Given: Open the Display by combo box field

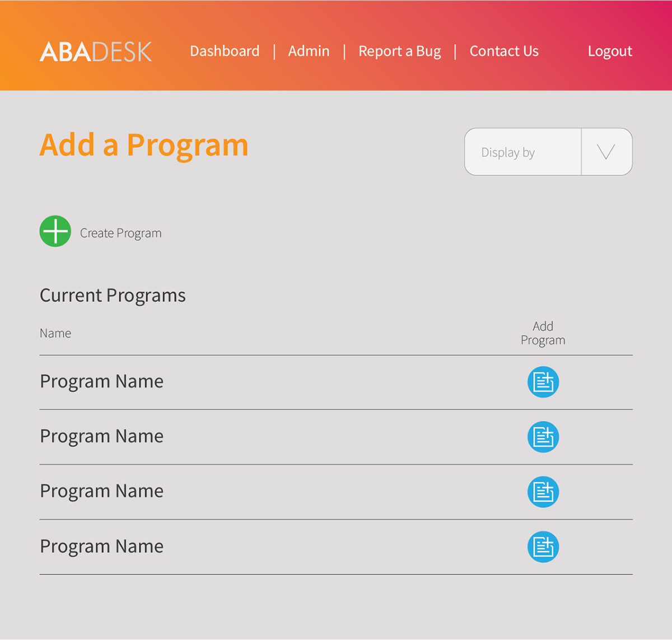Looking at the screenshot, I should [522, 152].
